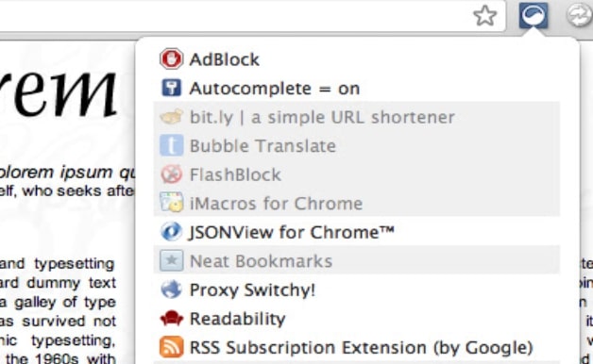The width and height of the screenshot is (593, 364).
Task: Click the FlashBlock crossed-out icon
Action: (171, 174)
